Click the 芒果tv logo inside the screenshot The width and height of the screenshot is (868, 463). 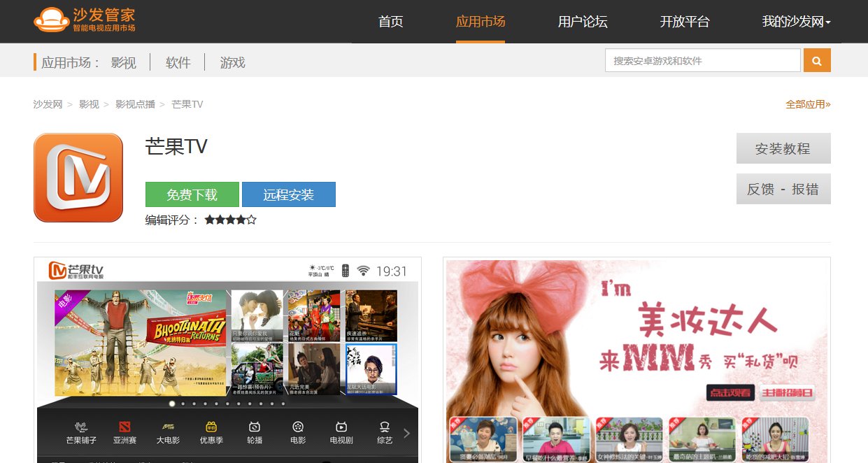pos(76,271)
